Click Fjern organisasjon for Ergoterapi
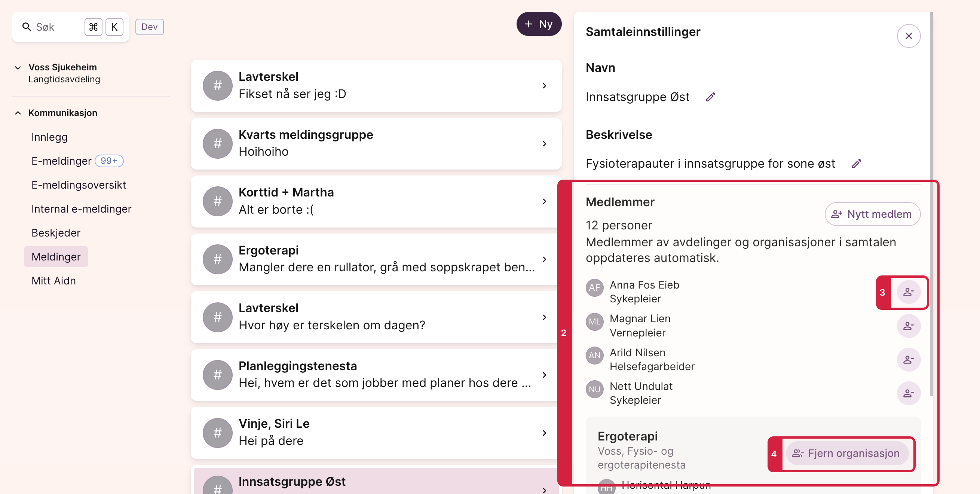 847,454
